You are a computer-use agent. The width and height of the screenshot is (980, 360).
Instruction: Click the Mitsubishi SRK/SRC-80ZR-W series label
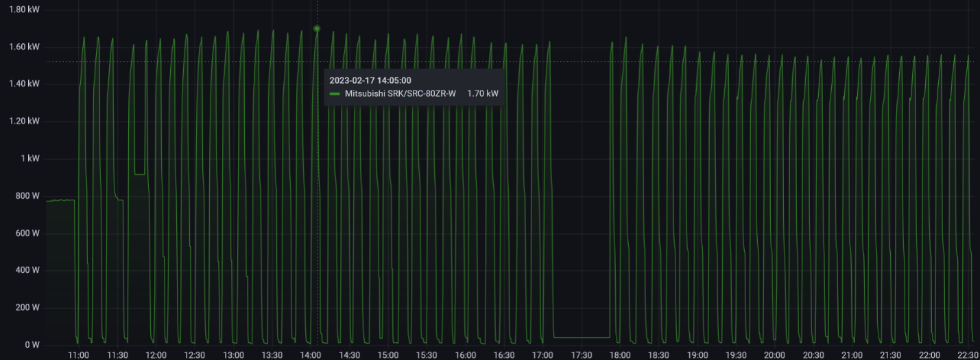[x=401, y=93]
